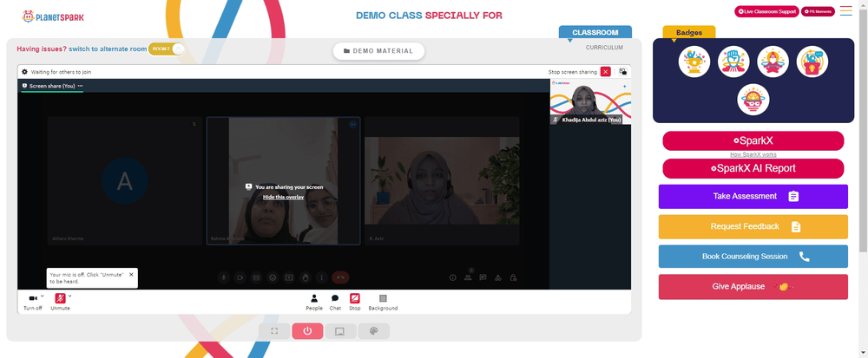The height and width of the screenshot is (358, 868).
Task: Unmute the microphone
Action: click(61, 302)
